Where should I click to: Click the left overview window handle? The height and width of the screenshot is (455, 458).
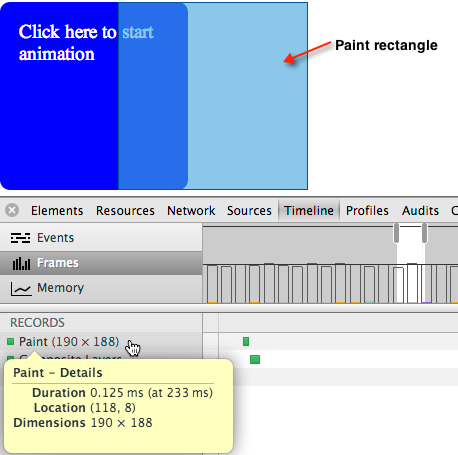pyautogui.click(x=396, y=233)
